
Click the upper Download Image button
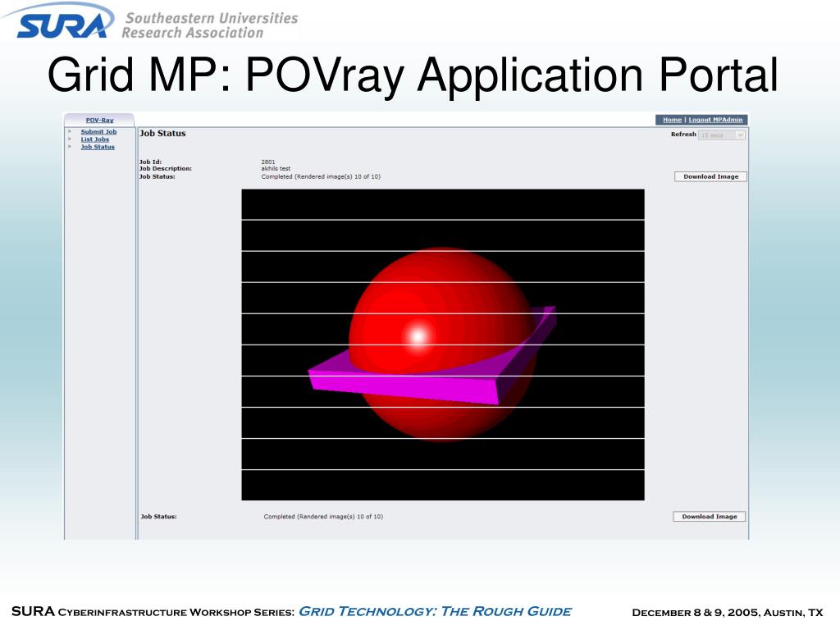pos(710,176)
